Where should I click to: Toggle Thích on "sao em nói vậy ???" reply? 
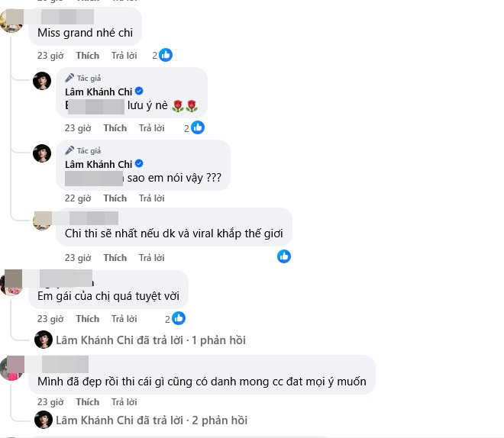115,198
